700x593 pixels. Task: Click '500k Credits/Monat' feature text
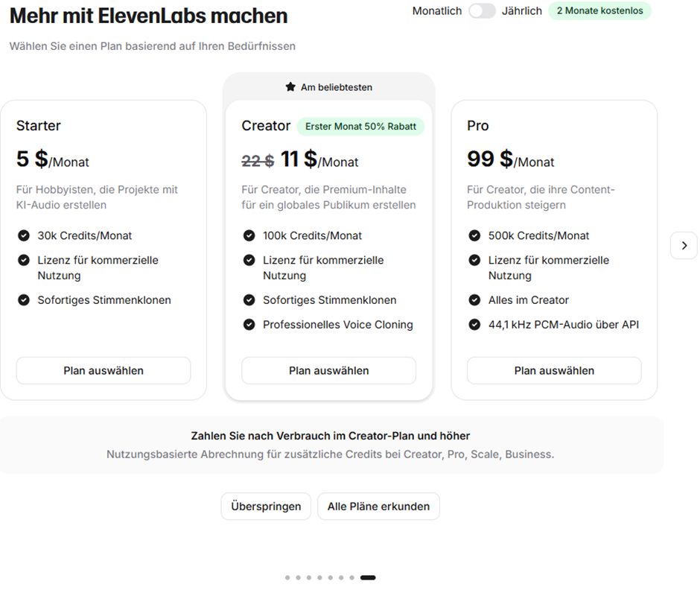539,235
